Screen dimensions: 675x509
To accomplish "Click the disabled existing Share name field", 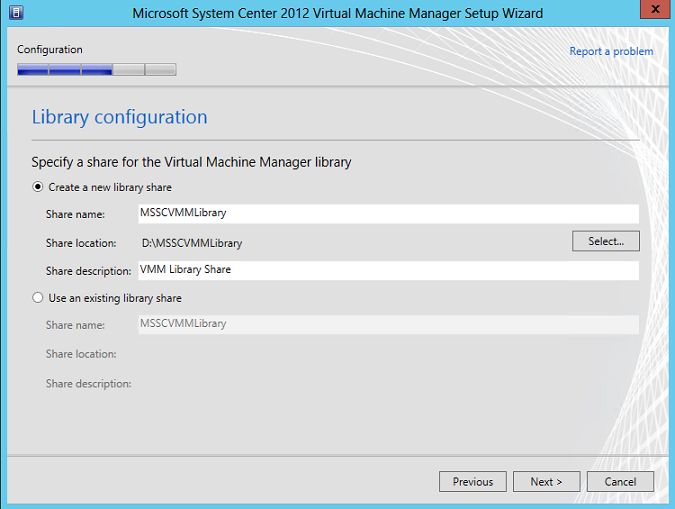I will click(388, 324).
